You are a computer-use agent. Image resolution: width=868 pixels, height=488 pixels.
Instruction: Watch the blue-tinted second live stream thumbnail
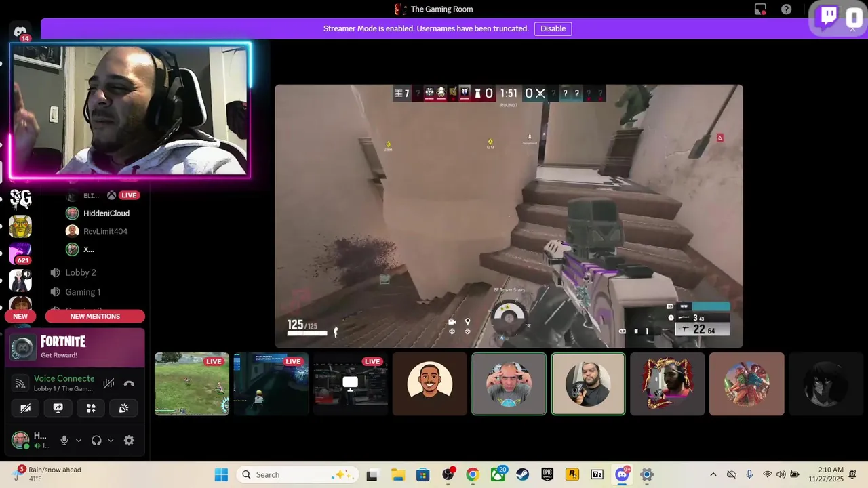click(x=271, y=384)
